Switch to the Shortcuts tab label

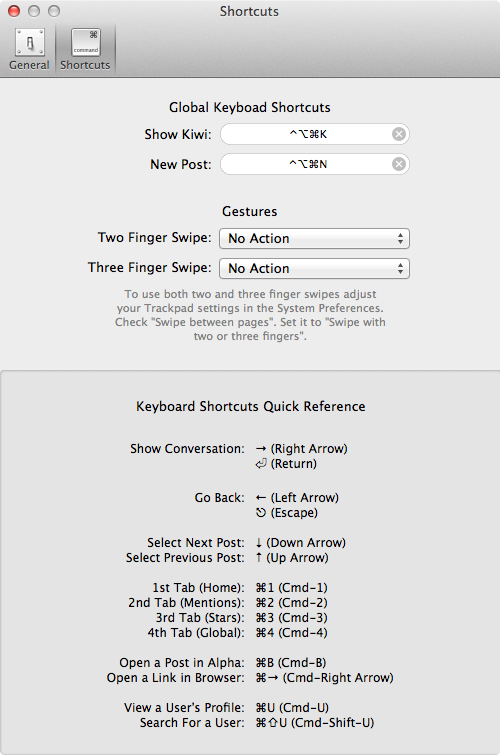[85, 65]
